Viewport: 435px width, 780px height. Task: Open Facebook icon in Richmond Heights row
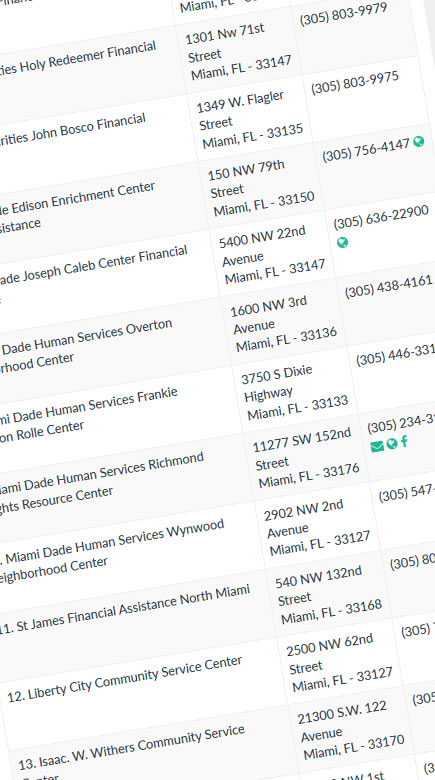click(404, 441)
